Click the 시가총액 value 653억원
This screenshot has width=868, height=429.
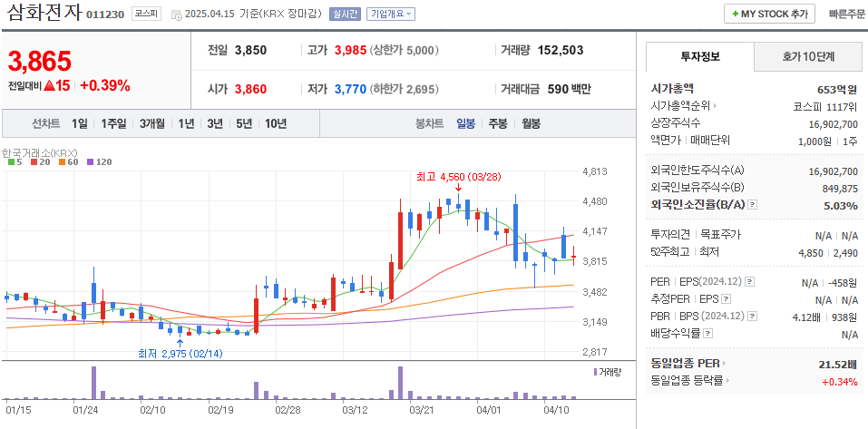(x=837, y=89)
